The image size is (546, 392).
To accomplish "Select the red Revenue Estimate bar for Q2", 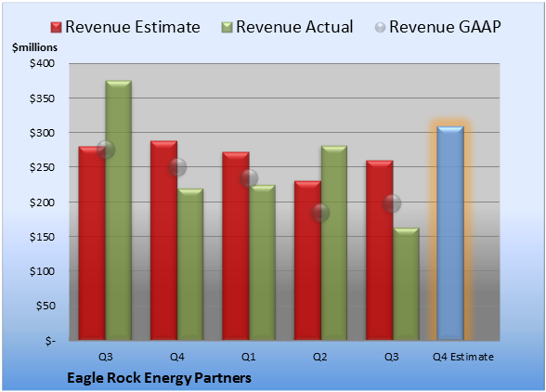I will (x=307, y=260).
